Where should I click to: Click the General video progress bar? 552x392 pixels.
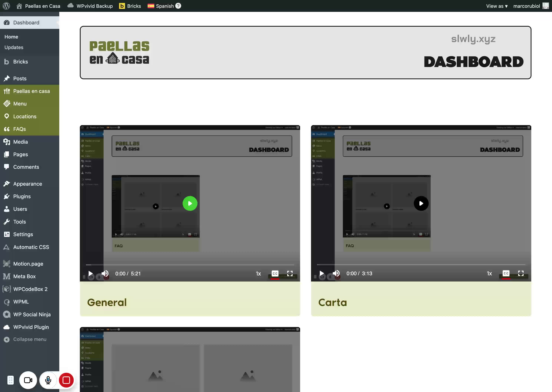(190, 265)
